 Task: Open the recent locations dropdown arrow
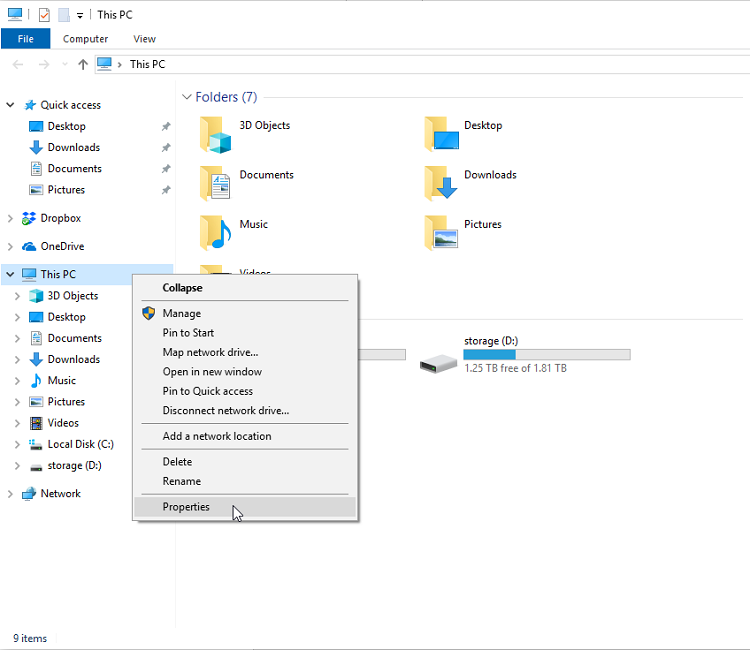click(65, 65)
